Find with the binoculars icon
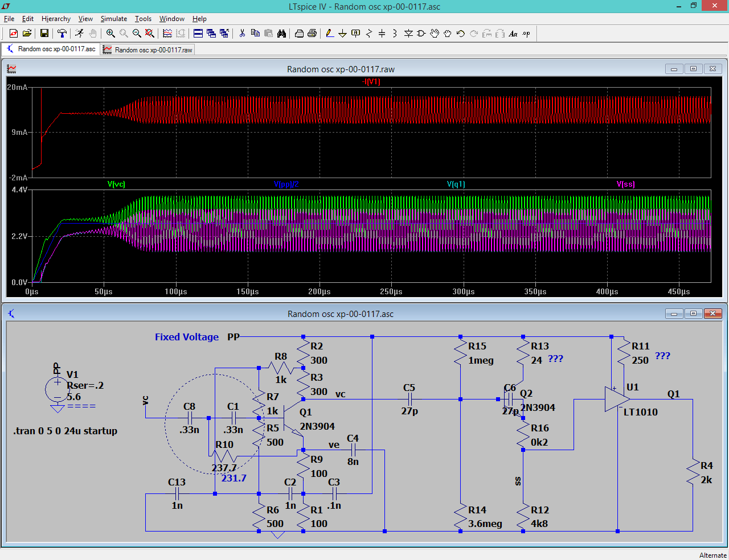 281,34
